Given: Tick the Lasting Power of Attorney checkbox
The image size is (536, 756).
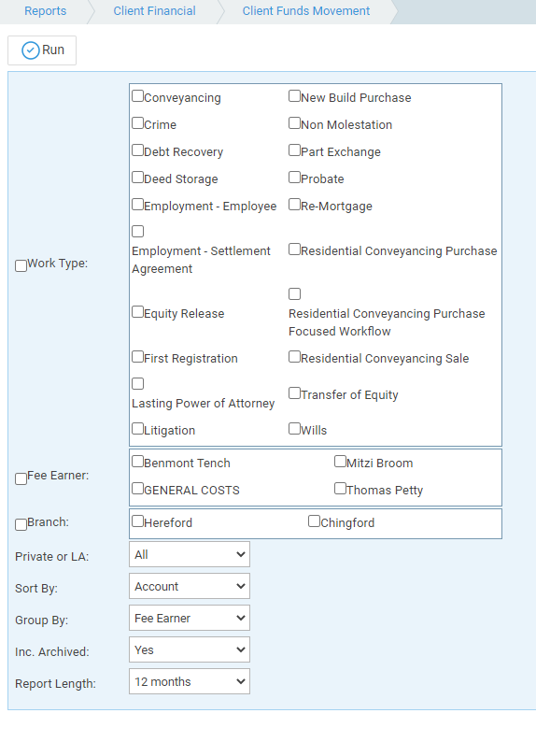Looking at the screenshot, I should [137, 383].
